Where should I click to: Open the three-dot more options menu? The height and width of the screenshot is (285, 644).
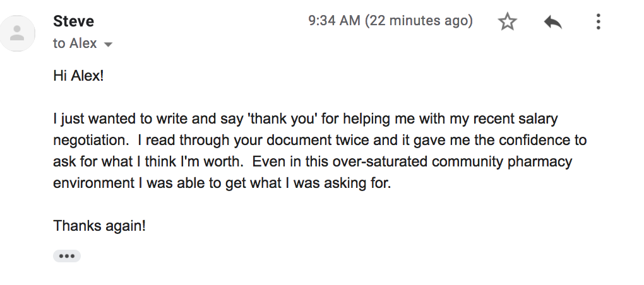tap(598, 23)
